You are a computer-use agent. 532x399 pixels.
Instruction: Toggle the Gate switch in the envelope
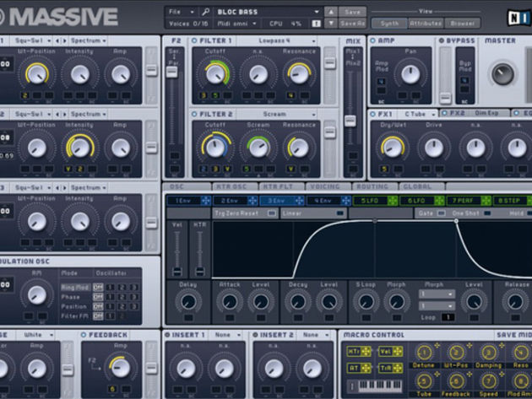click(441, 213)
